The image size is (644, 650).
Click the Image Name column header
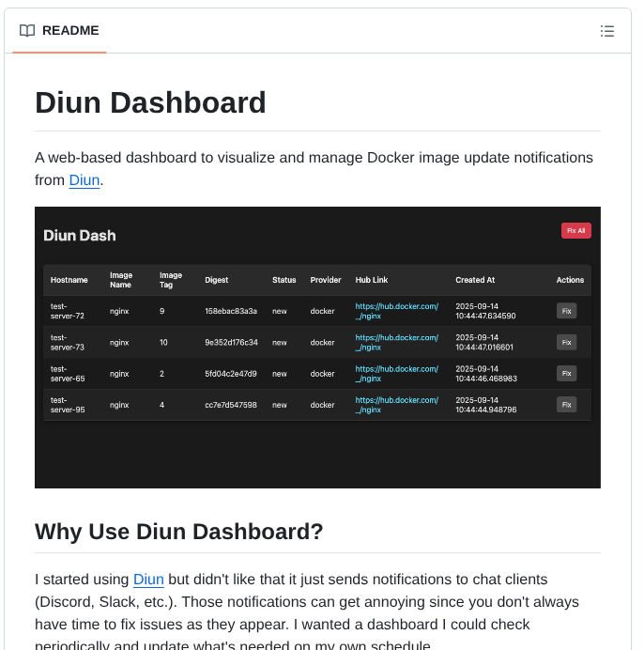pyautogui.click(x=121, y=280)
